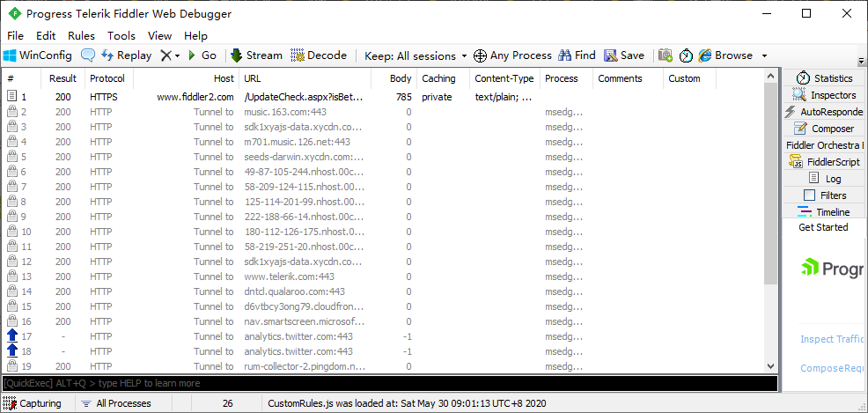Click lock icon of session 10
Screen dimensions: 868x413
(11, 232)
